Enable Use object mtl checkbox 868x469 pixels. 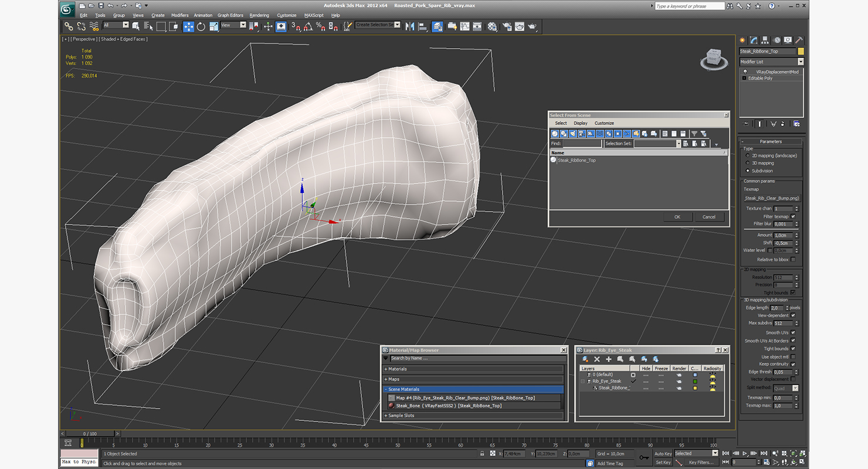coord(793,356)
